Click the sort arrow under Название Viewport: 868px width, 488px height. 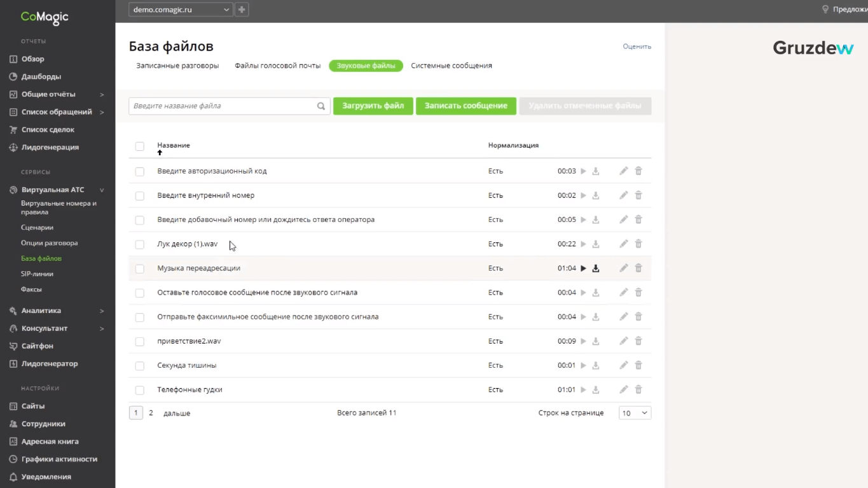tap(160, 153)
